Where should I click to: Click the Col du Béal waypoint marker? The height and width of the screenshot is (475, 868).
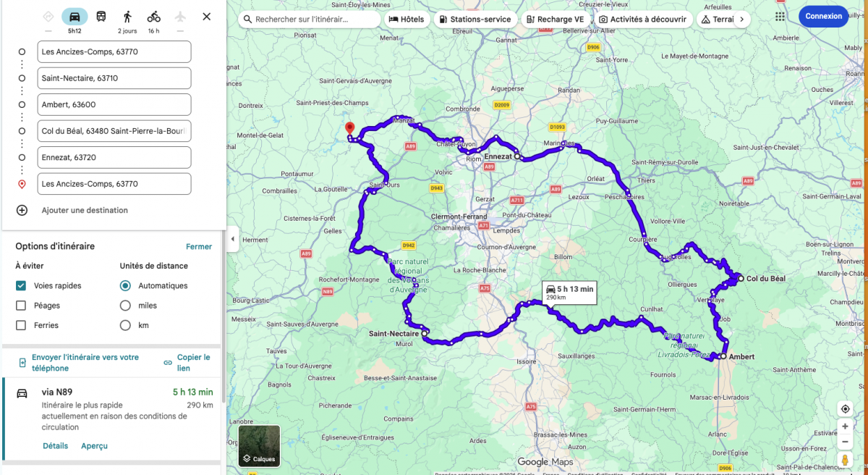point(741,278)
